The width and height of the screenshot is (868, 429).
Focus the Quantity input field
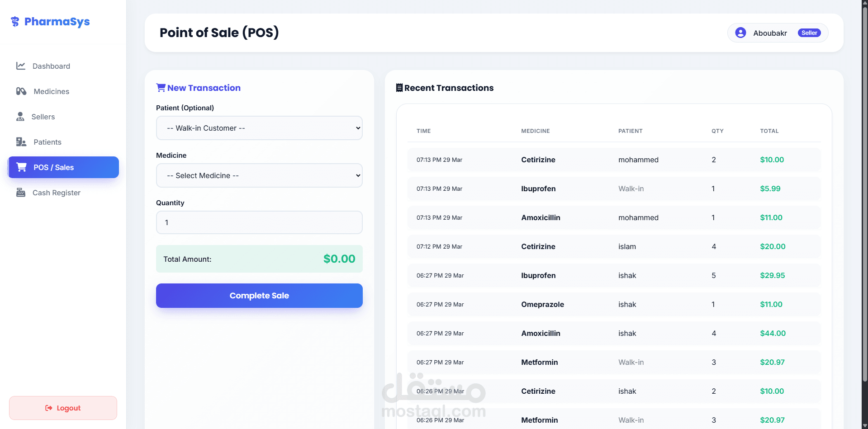[259, 222]
